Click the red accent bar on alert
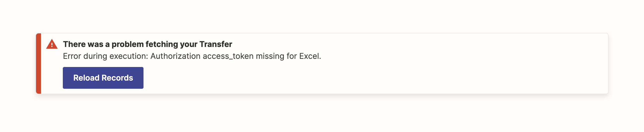The height and width of the screenshot is (132, 644). pos(38,64)
